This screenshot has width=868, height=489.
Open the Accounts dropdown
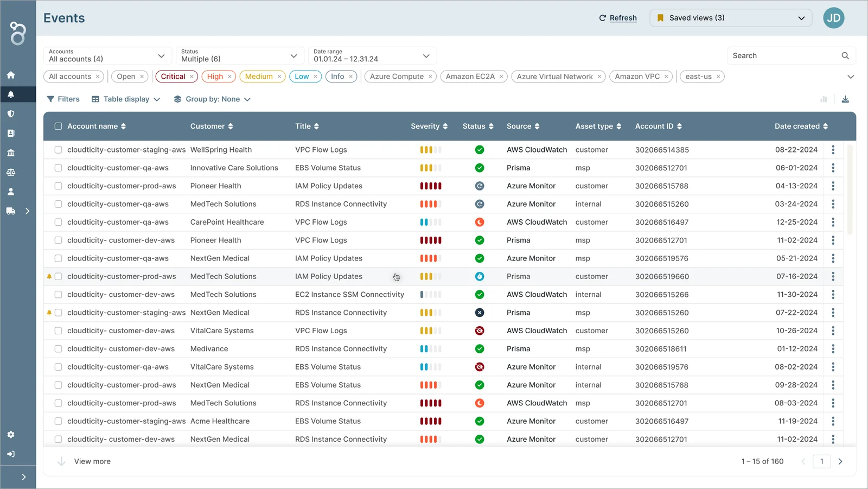click(x=107, y=56)
